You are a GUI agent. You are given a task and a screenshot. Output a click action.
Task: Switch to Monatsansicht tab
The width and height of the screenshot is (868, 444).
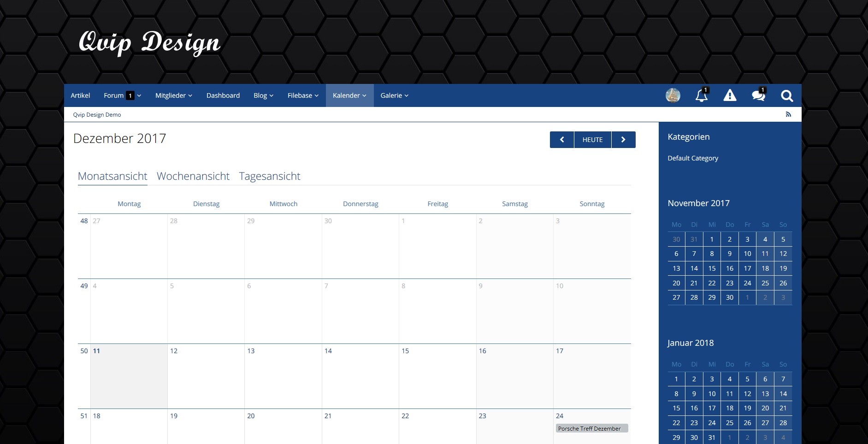(x=112, y=176)
